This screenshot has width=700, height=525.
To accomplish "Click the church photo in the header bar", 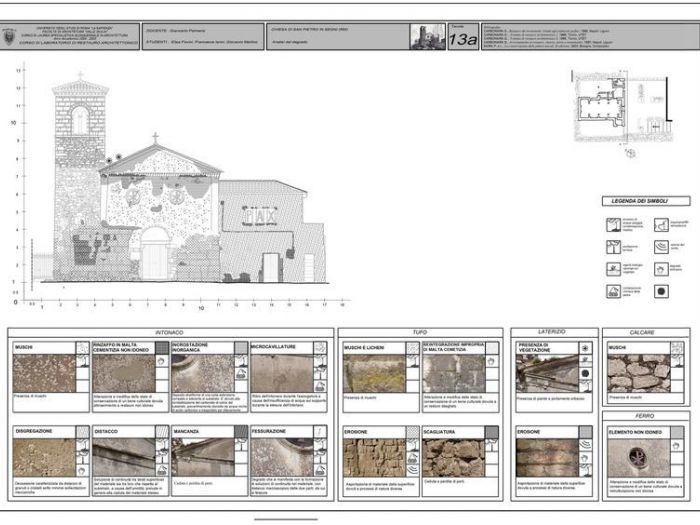I will pyautogui.click(x=428, y=37).
